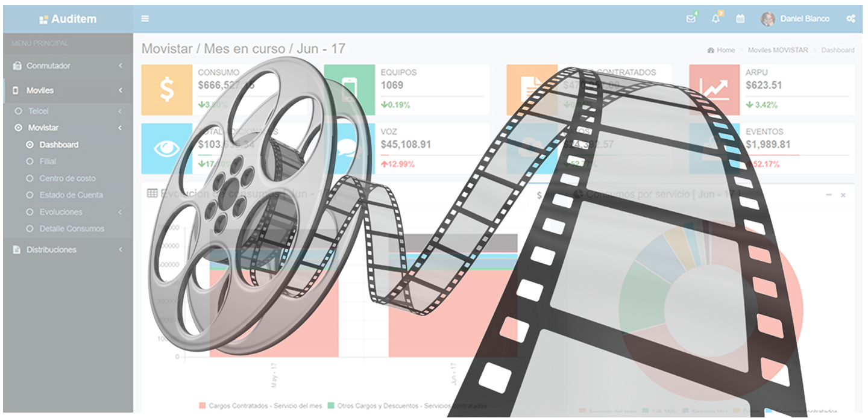The image size is (868, 418).
Task: Click the CONSUMO dollar icon tile
Action: tap(167, 90)
